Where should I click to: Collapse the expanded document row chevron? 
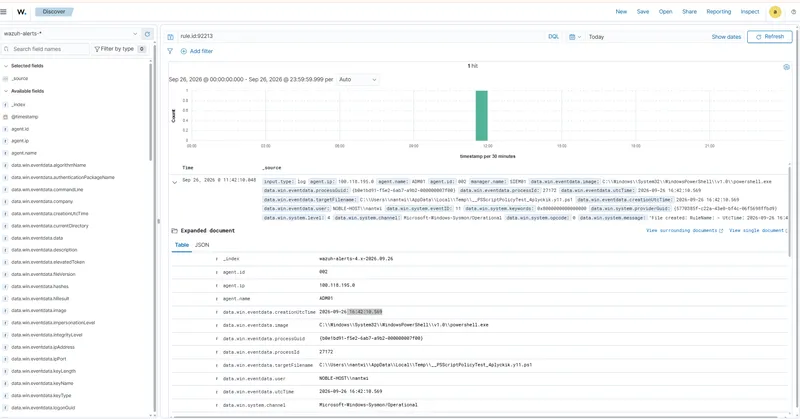point(174,182)
